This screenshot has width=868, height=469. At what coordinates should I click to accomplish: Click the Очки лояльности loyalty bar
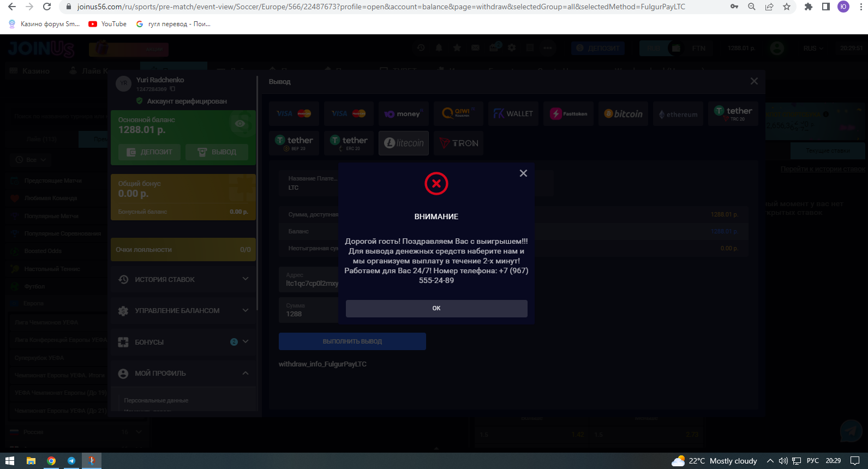[183, 249]
